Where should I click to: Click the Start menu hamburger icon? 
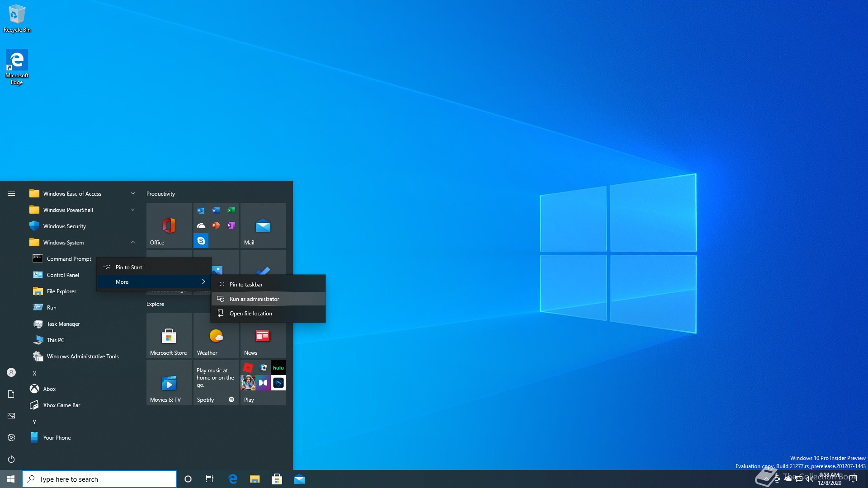(x=11, y=193)
